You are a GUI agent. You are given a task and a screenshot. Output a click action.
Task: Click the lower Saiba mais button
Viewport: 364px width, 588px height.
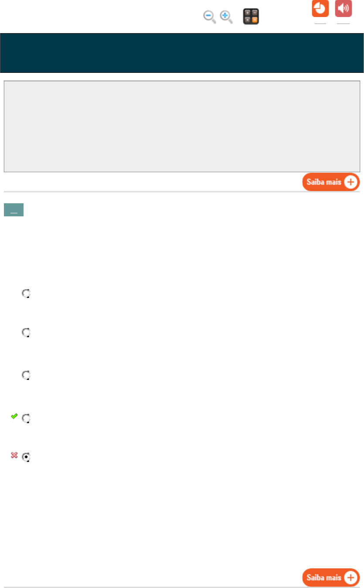(331, 578)
